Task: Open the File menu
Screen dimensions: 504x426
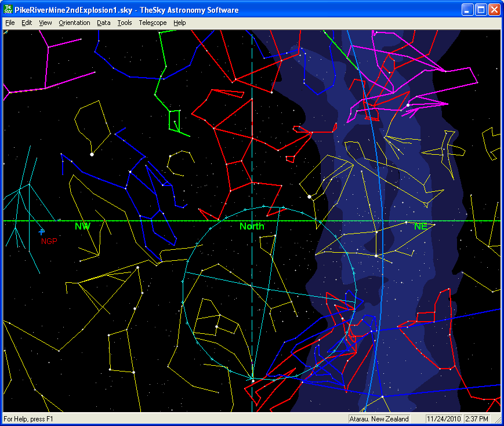Action: (10, 23)
